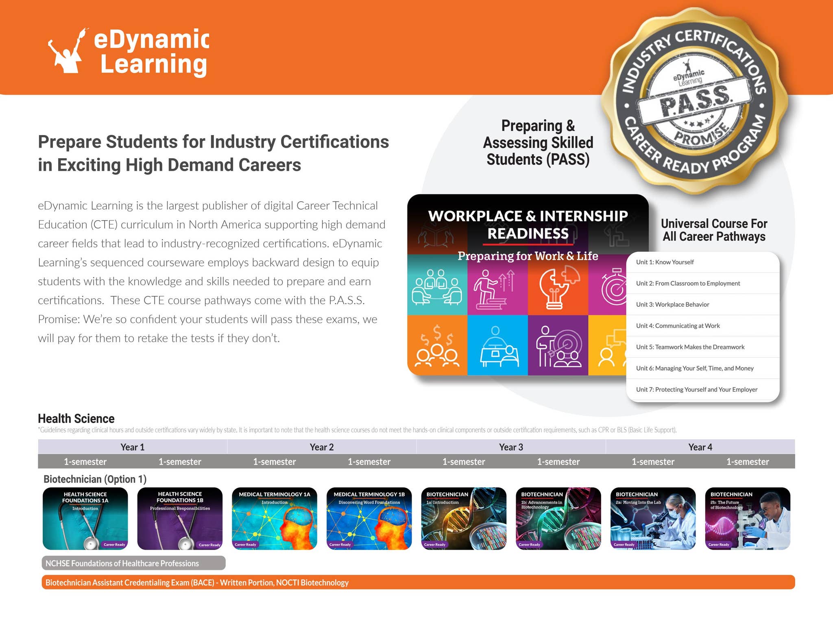833x644 pixels.
Task: Open the Health Science Foundations 1A course thumbnail
Action: click(85, 515)
